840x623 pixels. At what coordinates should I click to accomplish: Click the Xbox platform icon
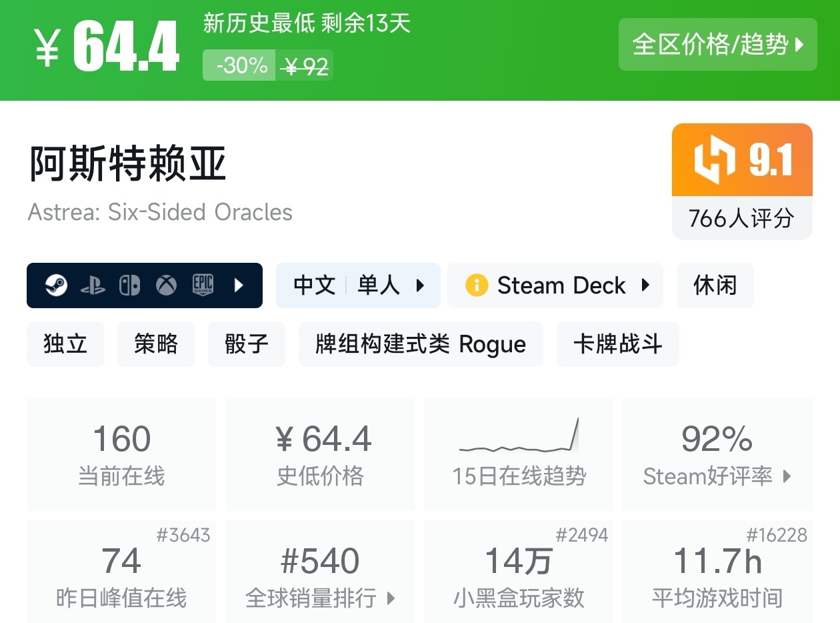(x=166, y=285)
